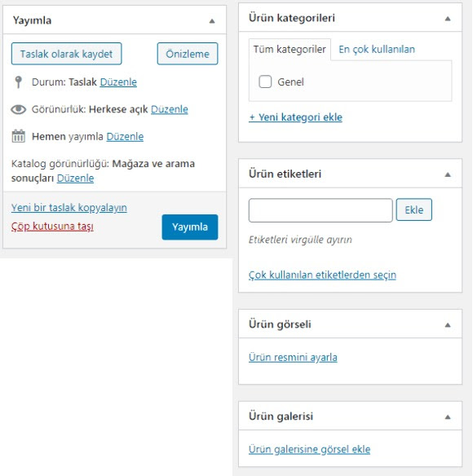Click the calendar icon beside Hemen yayımla
Viewport: 473px width, 476px height.
[x=18, y=136]
